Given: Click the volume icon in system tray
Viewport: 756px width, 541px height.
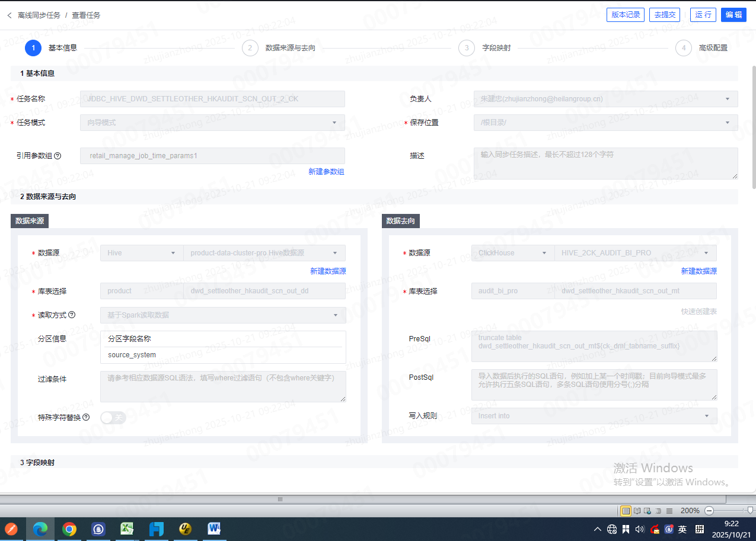Looking at the screenshot, I should click(x=640, y=529).
